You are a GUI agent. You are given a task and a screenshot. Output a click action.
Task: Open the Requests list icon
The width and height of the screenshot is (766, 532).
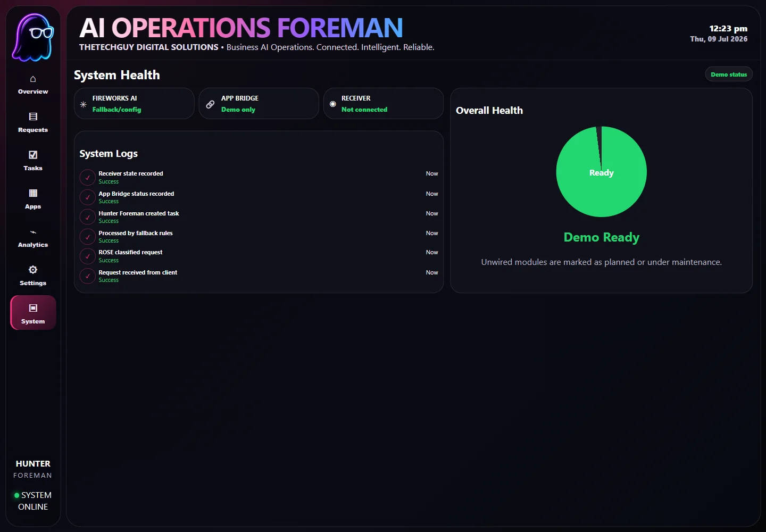click(x=33, y=117)
